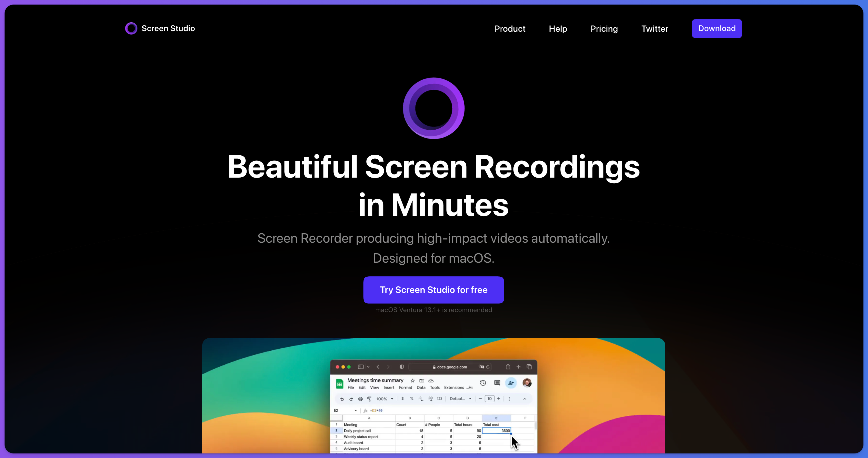Open the Pricing nav item

click(604, 29)
